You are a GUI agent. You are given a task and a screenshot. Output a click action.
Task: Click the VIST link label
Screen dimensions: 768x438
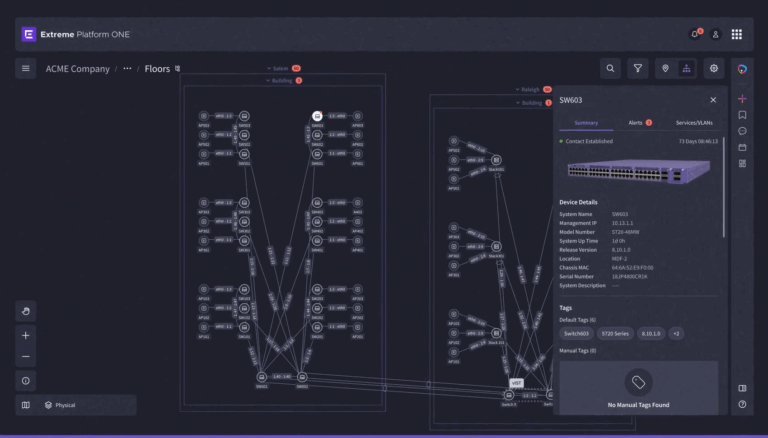point(516,383)
